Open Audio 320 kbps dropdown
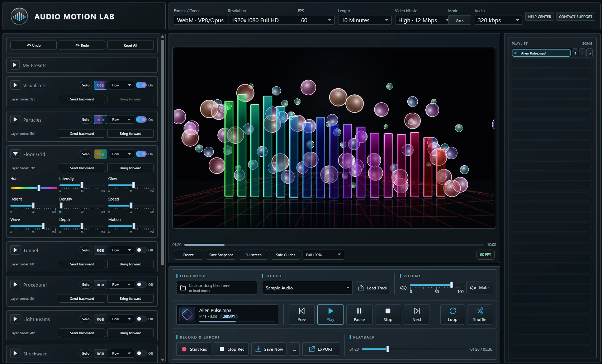Image resolution: width=602 pixels, height=364 pixels. [498, 20]
